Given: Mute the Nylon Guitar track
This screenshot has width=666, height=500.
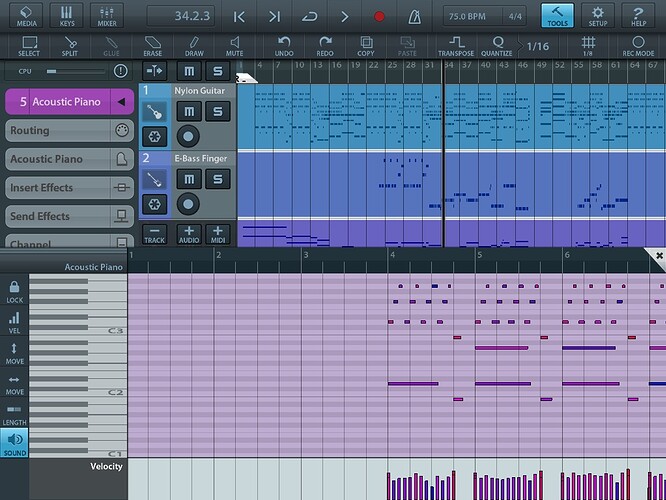Looking at the screenshot, I should 188,110.
